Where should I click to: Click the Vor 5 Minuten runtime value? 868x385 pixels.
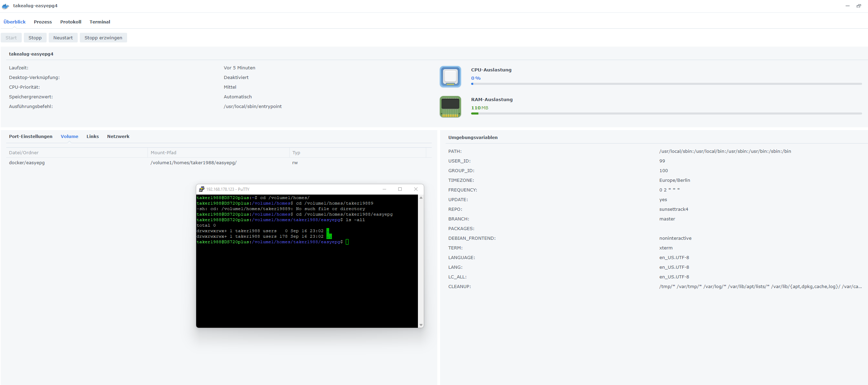click(239, 68)
